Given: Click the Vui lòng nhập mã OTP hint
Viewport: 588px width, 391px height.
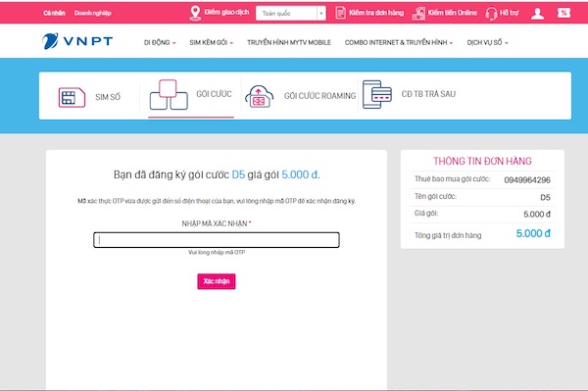Looking at the screenshot, I should pos(217,253).
